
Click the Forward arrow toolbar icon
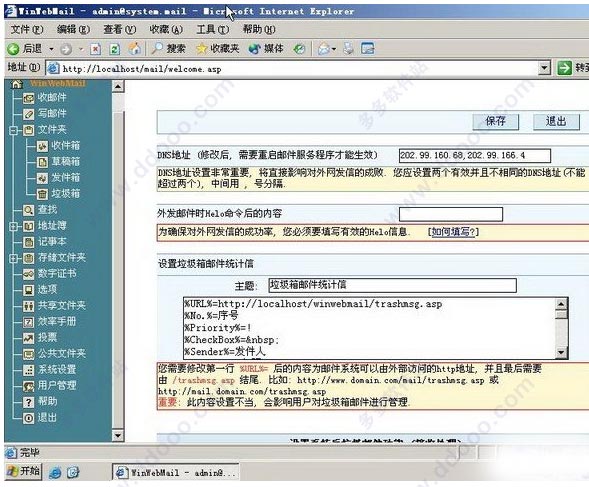(66, 49)
